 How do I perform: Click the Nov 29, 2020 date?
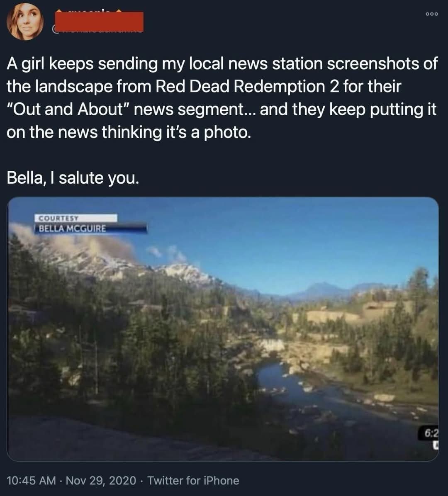(x=101, y=481)
